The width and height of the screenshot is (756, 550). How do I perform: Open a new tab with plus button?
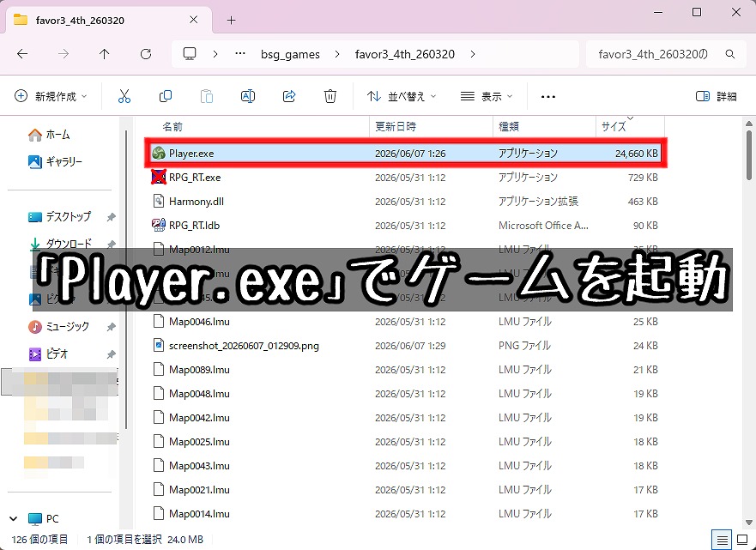(x=231, y=21)
